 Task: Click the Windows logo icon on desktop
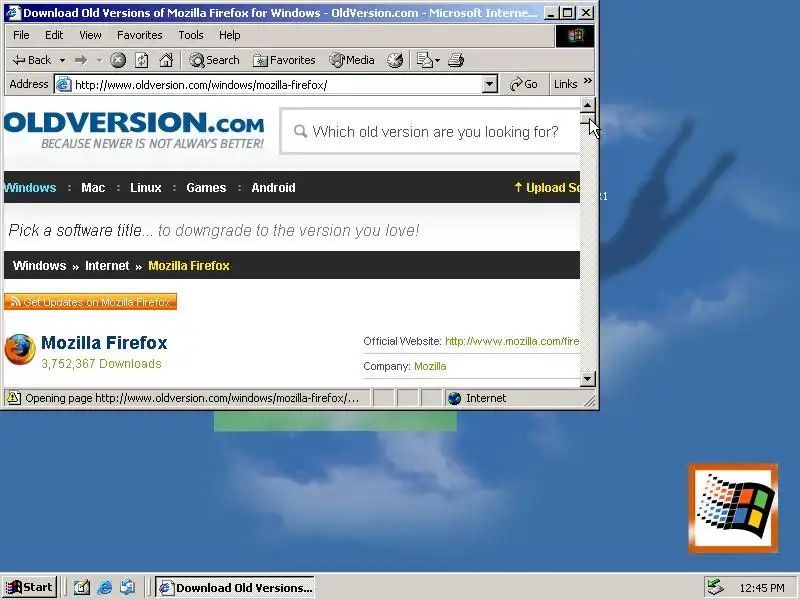click(733, 508)
